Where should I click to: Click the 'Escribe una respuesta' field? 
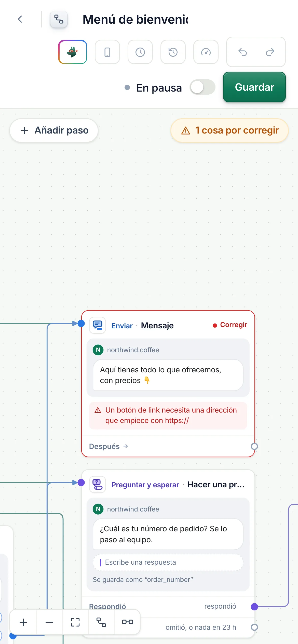pyautogui.click(x=168, y=562)
